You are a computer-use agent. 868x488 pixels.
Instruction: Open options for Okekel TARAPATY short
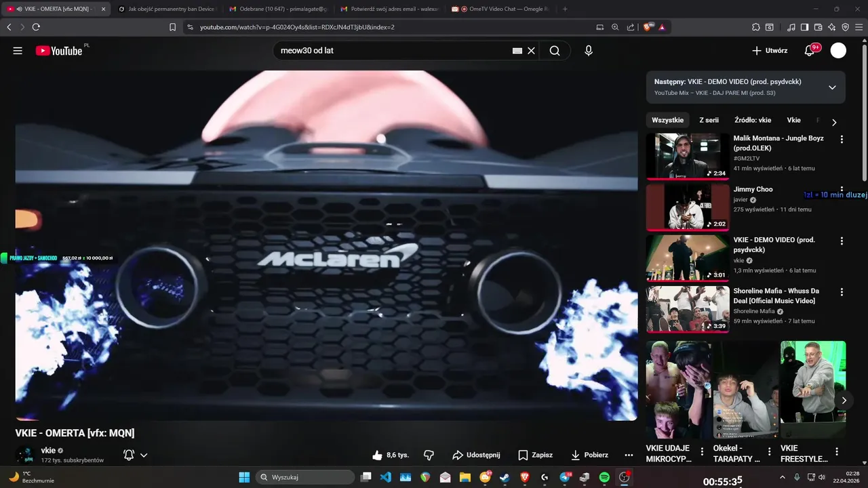(769, 452)
